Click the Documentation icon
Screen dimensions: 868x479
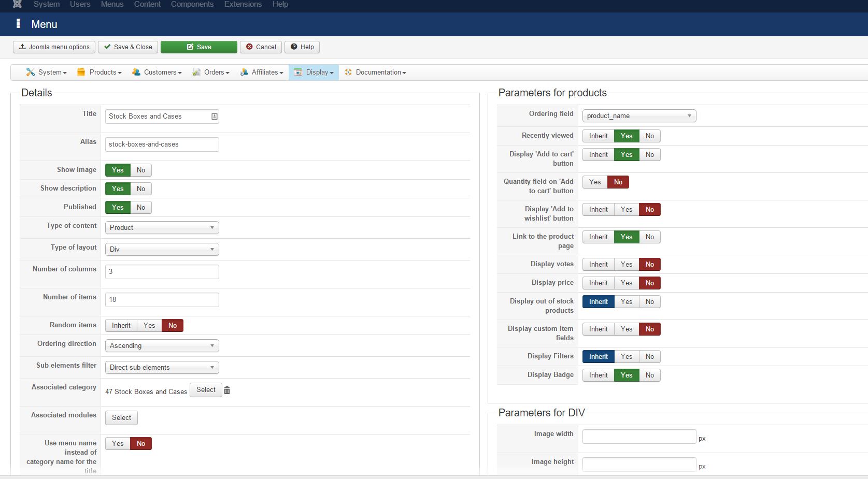point(348,72)
